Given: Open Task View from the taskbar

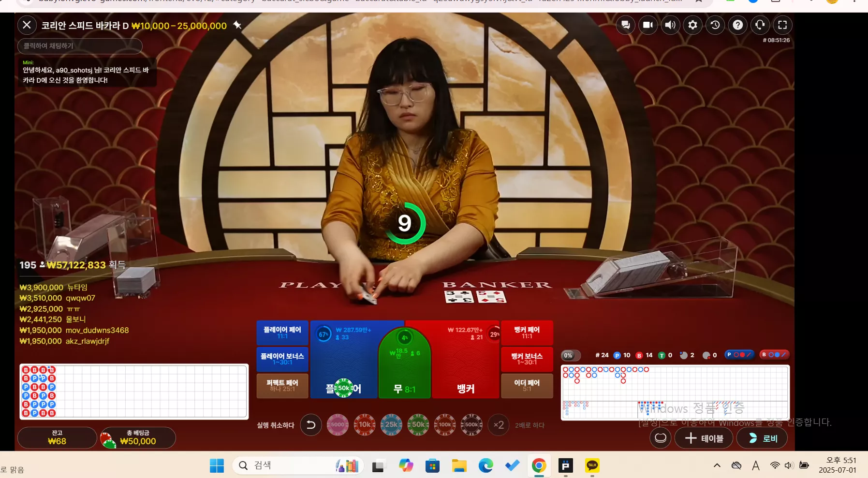Looking at the screenshot, I should coord(378,465).
